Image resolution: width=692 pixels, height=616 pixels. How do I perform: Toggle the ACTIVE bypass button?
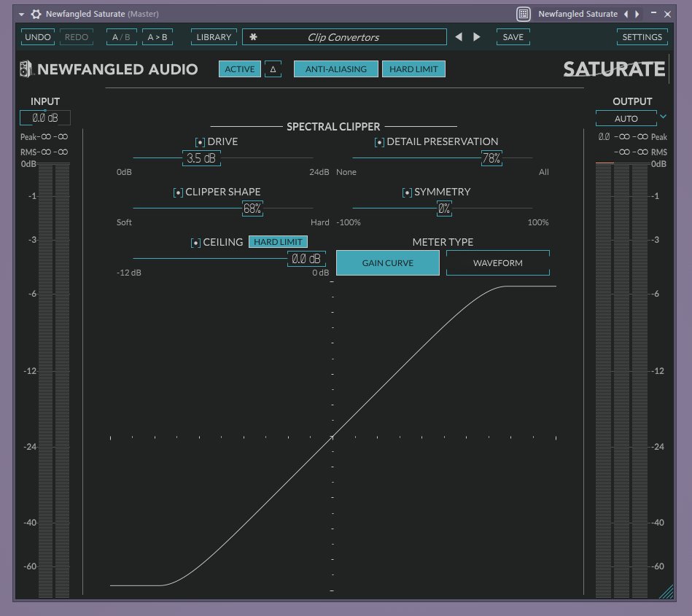click(x=240, y=69)
